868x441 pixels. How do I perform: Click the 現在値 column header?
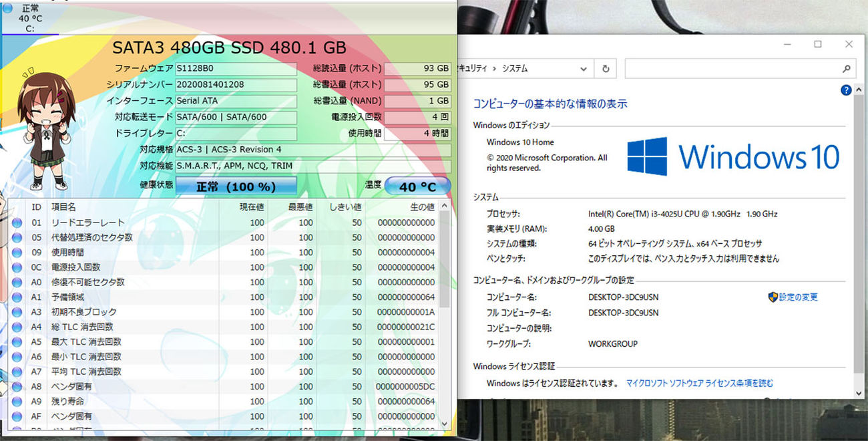pos(244,207)
